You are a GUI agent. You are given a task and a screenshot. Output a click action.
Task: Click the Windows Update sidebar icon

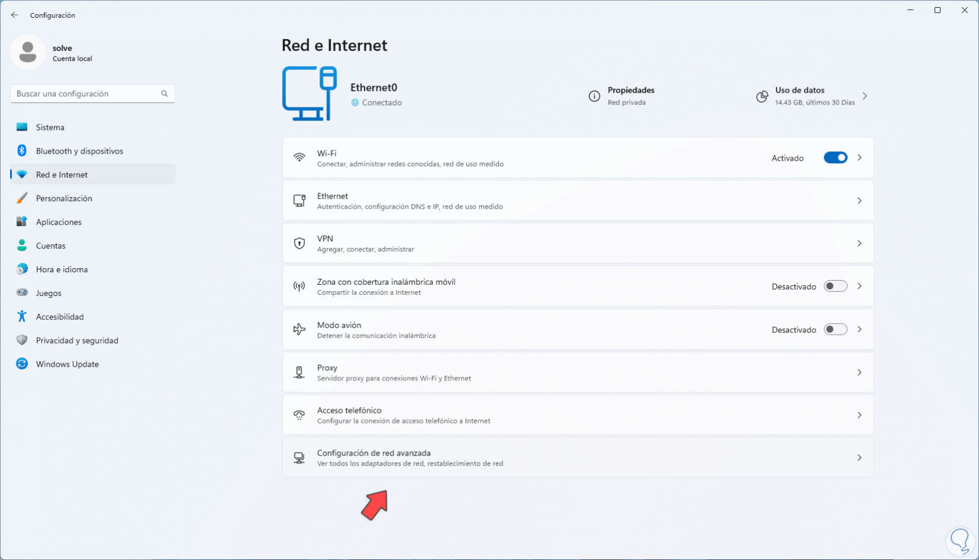click(22, 364)
